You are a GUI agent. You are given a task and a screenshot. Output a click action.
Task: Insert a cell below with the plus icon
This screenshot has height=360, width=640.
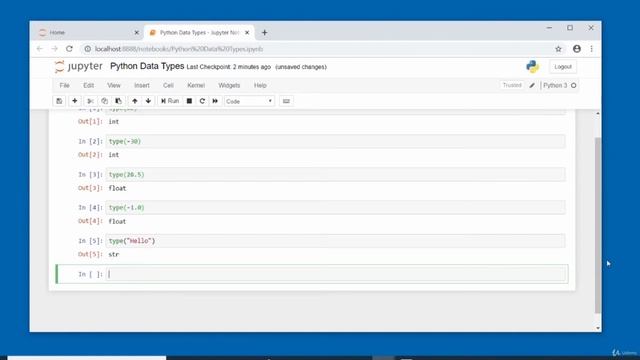coord(75,101)
